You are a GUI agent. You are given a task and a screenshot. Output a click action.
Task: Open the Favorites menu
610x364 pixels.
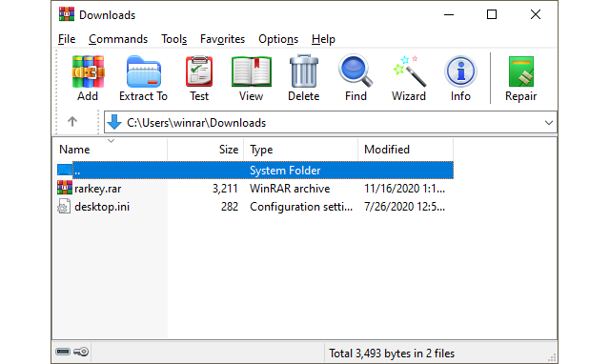coord(222,39)
